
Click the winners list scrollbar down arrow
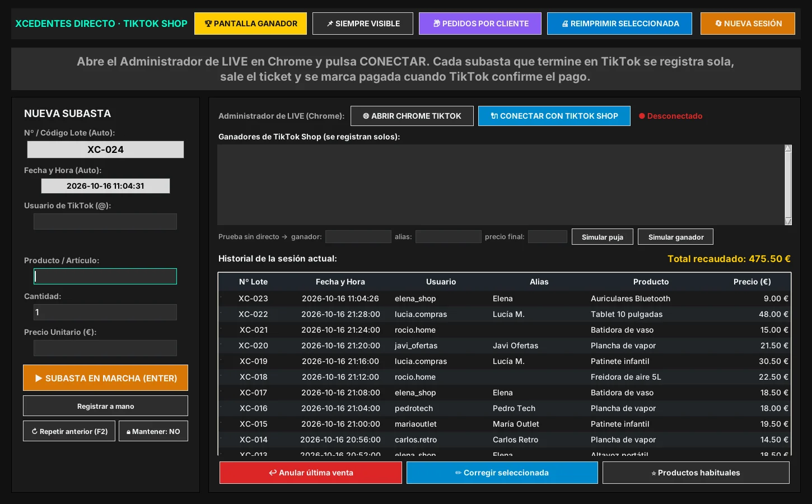tap(788, 221)
